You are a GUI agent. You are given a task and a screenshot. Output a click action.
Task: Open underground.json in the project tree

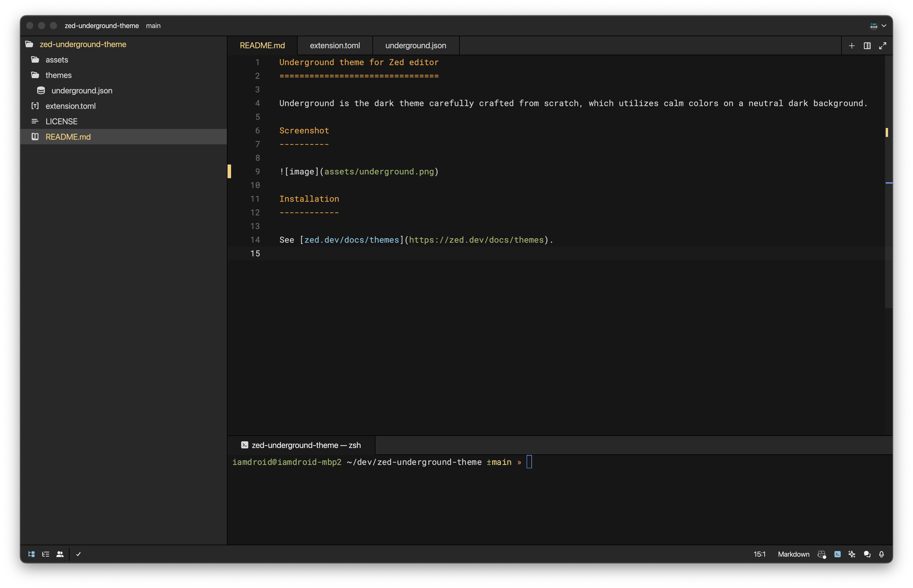click(124, 91)
